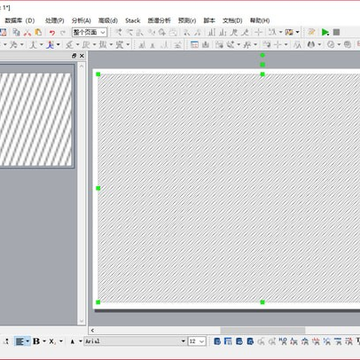Click the Copy icon in toolbar
Image resolution: width=360 pixels, height=360 pixels.
[x=16, y=32]
